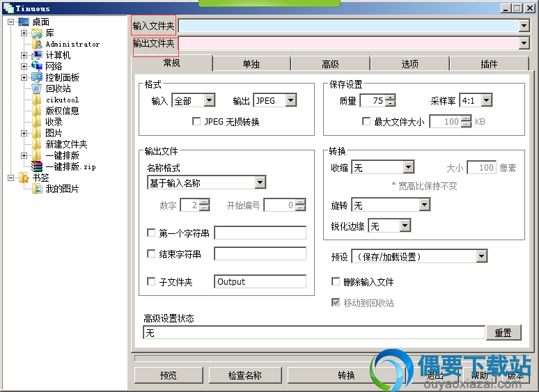539x392 pixels.
Task: Open the 收缩 dropdown
Action: [408, 167]
